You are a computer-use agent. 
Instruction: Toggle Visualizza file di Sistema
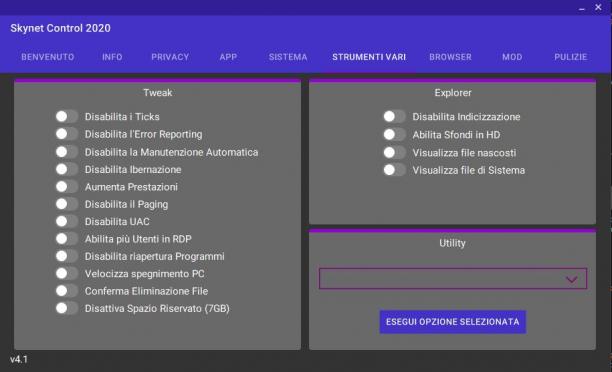point(394,170)
